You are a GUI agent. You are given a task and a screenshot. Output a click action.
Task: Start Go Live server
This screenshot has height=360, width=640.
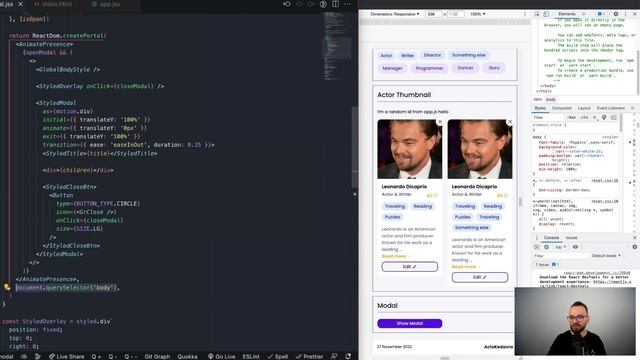click(x=221, y=356)
